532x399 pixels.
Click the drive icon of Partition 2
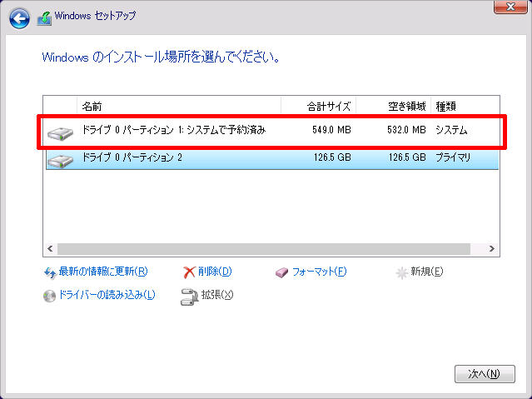click(61, 160)
